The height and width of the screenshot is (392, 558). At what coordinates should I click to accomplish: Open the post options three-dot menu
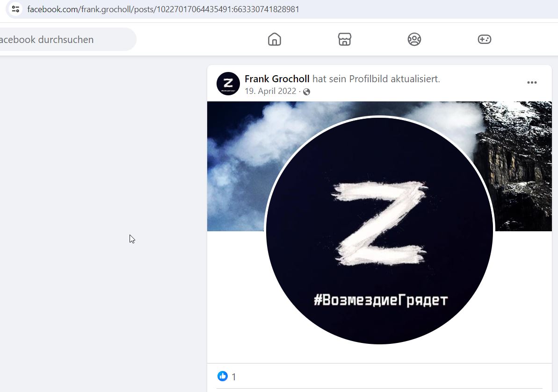[532, 82]
